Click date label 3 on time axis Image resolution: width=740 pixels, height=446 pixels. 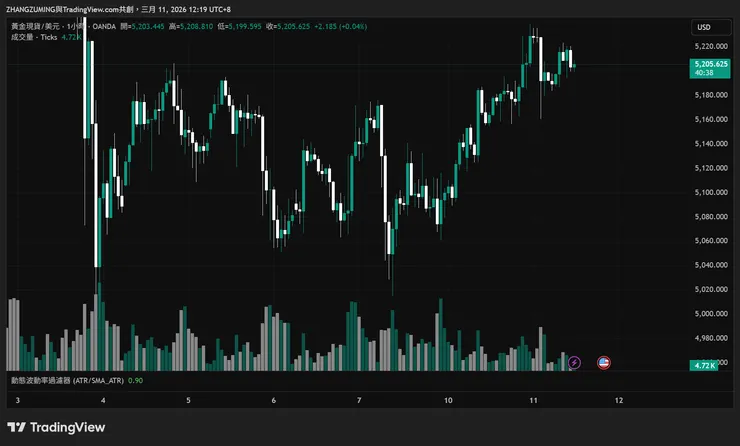[18, 400]
